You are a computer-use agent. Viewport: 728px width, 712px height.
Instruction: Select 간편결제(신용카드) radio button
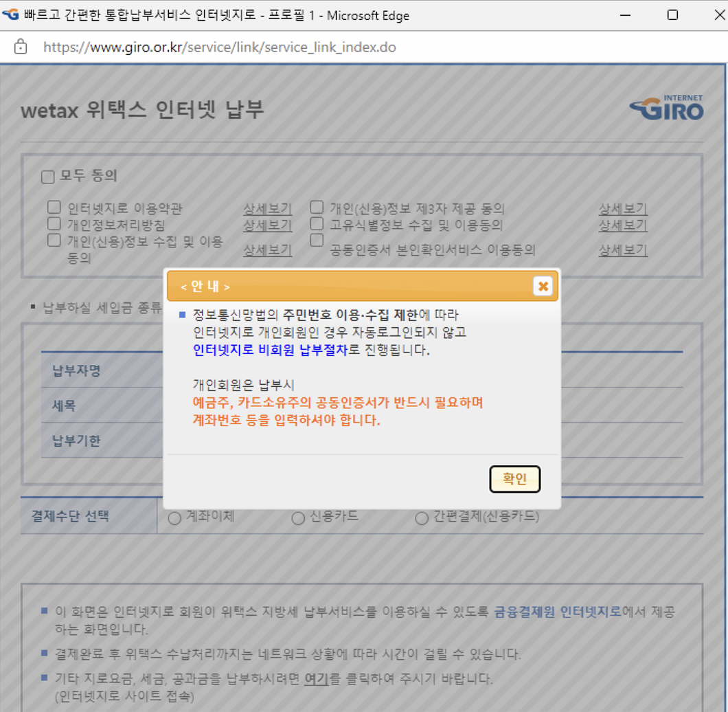pyautogui.click(x=422, y=518)
